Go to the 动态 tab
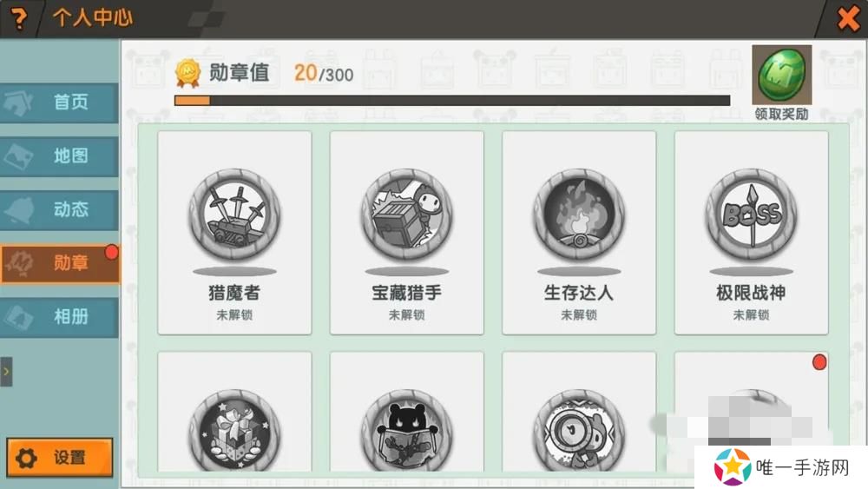The height and width of the screenshot is (489, 868). (59, 210)
